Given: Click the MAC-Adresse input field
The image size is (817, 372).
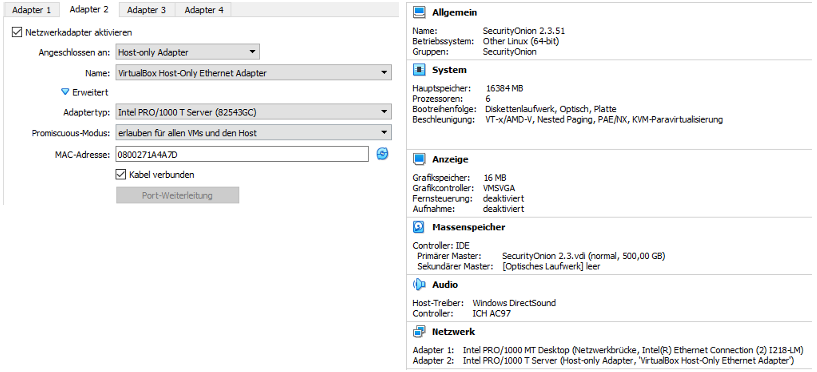Looking at the screenshot, I should click(x=242, y=154).
